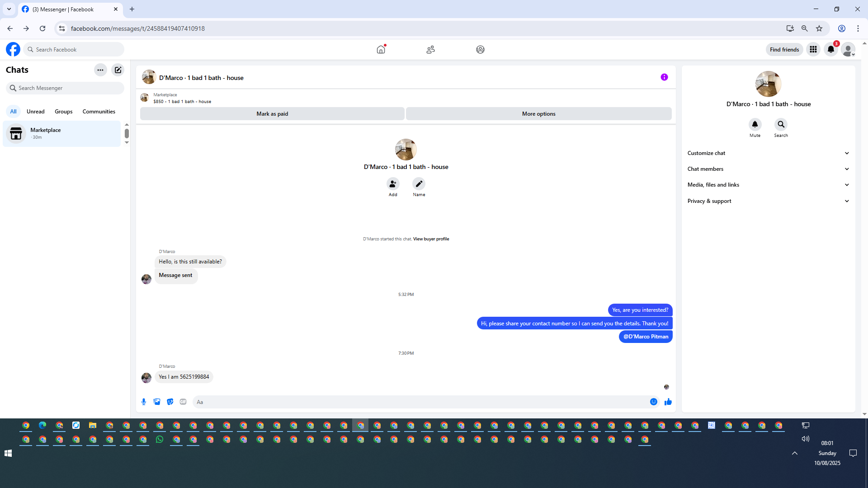
Task: Focus the Search Messenger input field
Action: point(68,88)
